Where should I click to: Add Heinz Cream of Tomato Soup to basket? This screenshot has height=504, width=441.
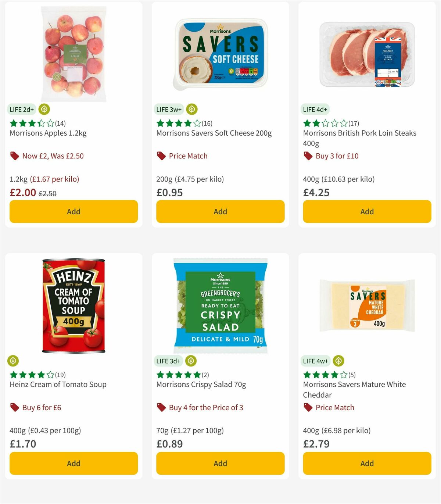[73, 463]
